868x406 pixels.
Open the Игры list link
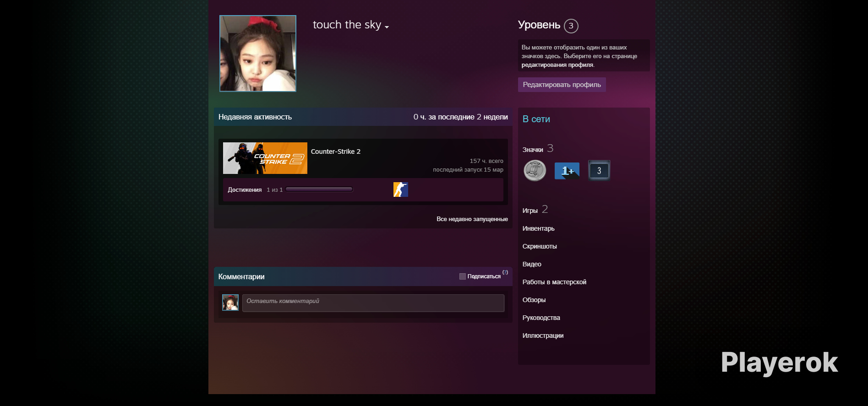(530, 211)
